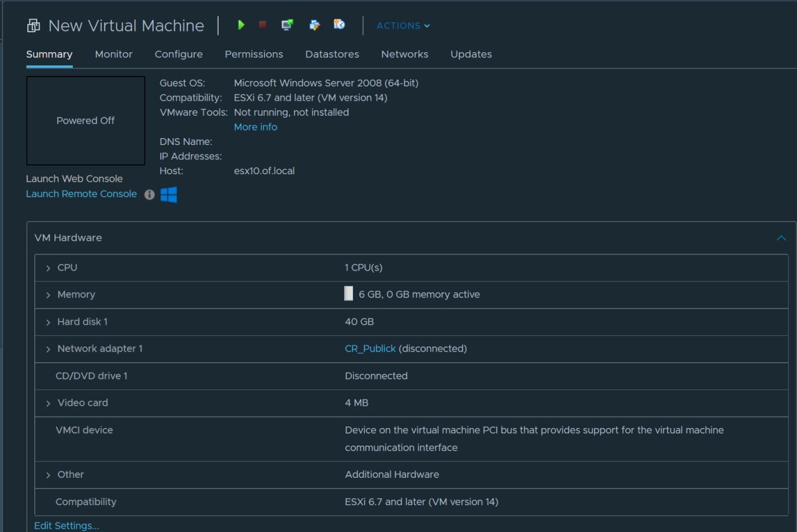Click the Take Snapshot toolbar icon
This screenshot has width=797, height=532.
click(x=339, y=25)
